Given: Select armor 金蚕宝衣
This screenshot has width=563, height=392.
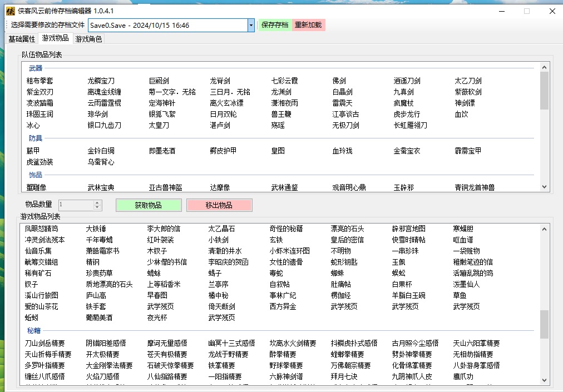Looking at the screenshot, I should point(407,151).
